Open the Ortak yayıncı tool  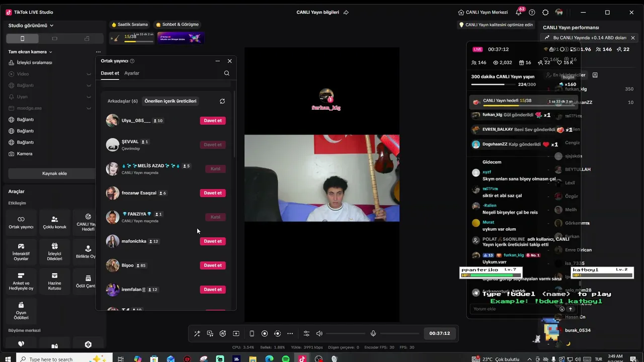[x=21, y=223]
